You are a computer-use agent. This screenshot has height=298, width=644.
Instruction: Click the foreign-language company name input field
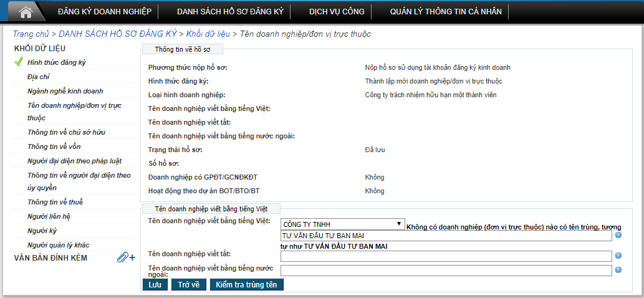click(x=446, y=271)
